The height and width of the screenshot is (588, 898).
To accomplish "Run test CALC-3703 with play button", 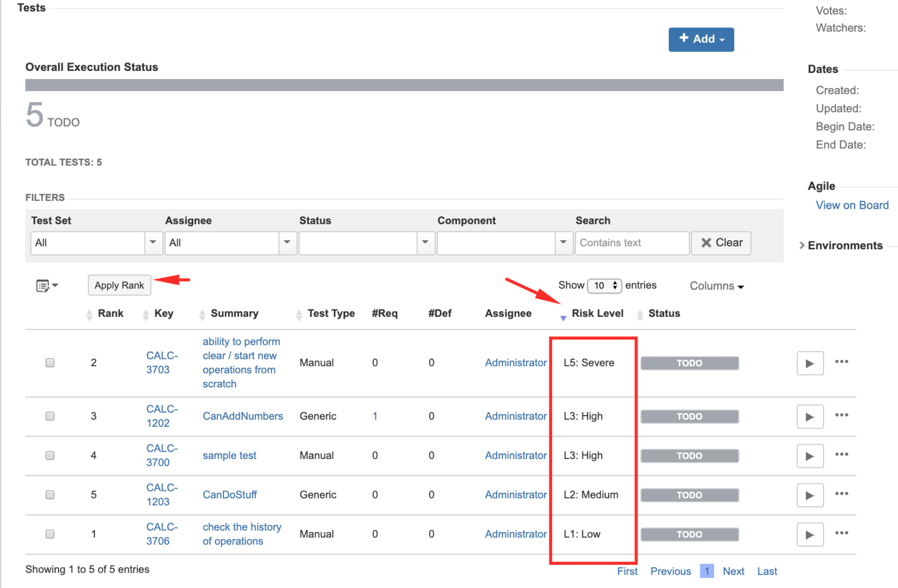I will pos(810,363).
